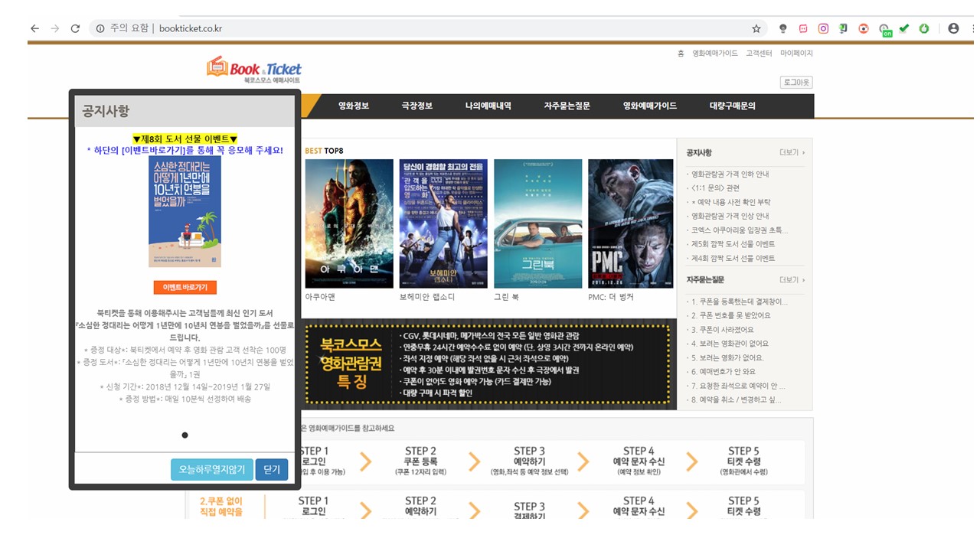Bookmark this page with star icon
The width and height of the screenshot is (980, 551).
(756, 28)
